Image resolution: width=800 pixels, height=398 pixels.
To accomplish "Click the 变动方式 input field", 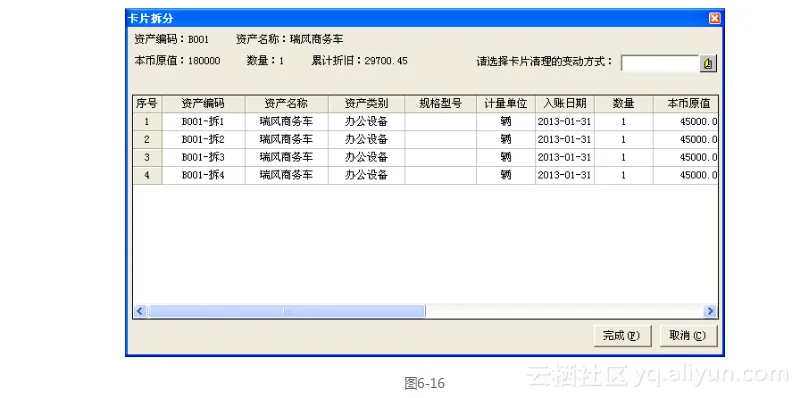I will 660,63.
